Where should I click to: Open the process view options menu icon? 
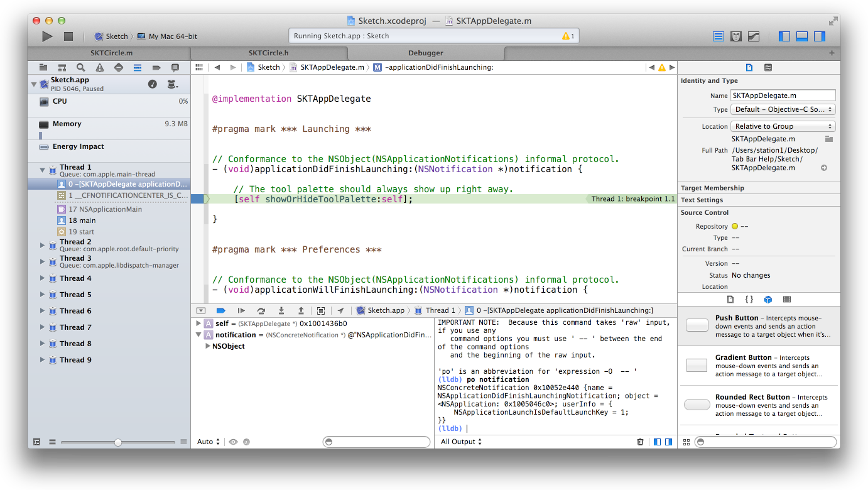point(172,84)
